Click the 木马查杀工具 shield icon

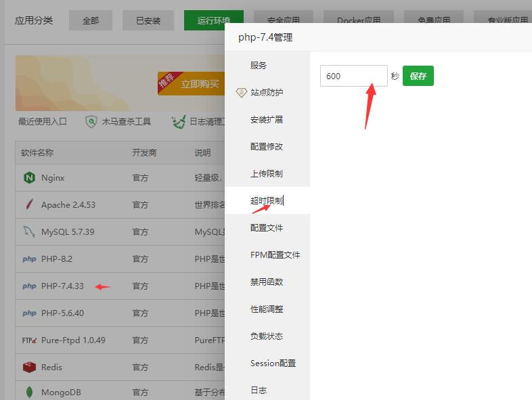[x=91, y=121]
